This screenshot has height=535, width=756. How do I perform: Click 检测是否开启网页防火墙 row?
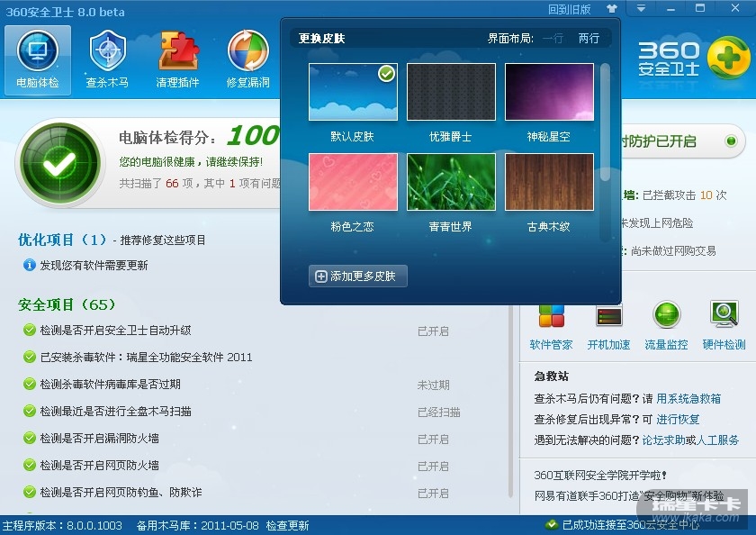[x=236, y=466]
